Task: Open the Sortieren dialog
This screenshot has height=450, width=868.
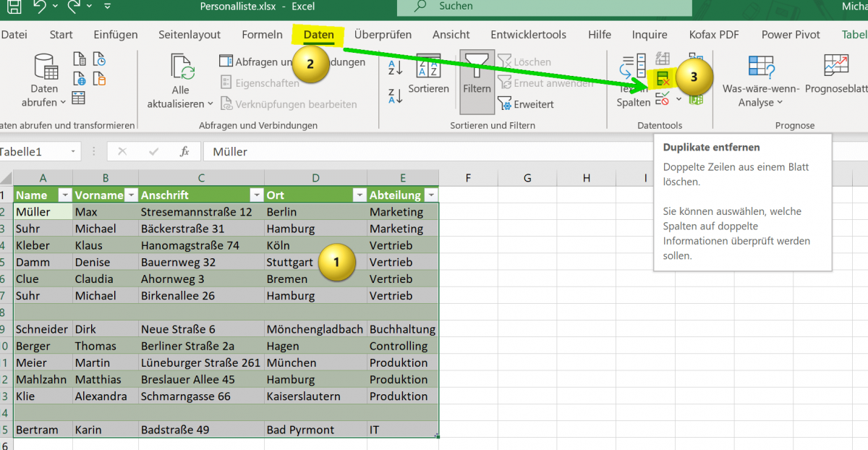Action: coord(428,75)
